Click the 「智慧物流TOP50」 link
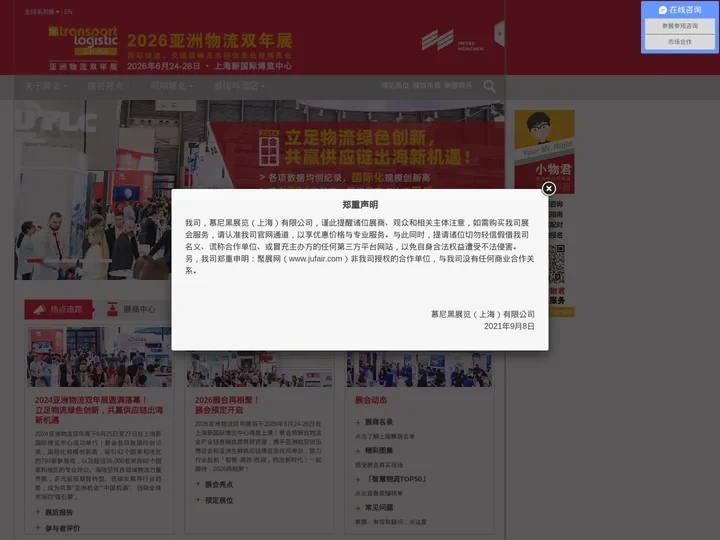 coord(397,478)
